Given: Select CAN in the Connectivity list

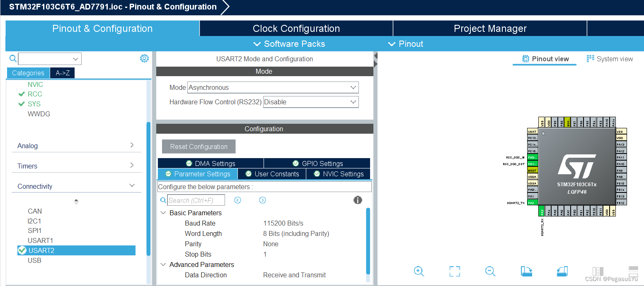Looking at the screenshot, I should coord(35,211).
